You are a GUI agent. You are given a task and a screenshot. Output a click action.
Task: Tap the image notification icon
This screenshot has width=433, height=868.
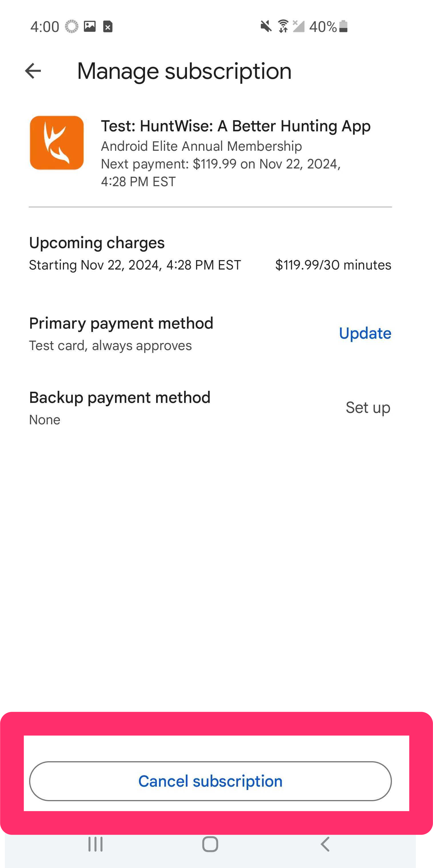tap(90, 26)
